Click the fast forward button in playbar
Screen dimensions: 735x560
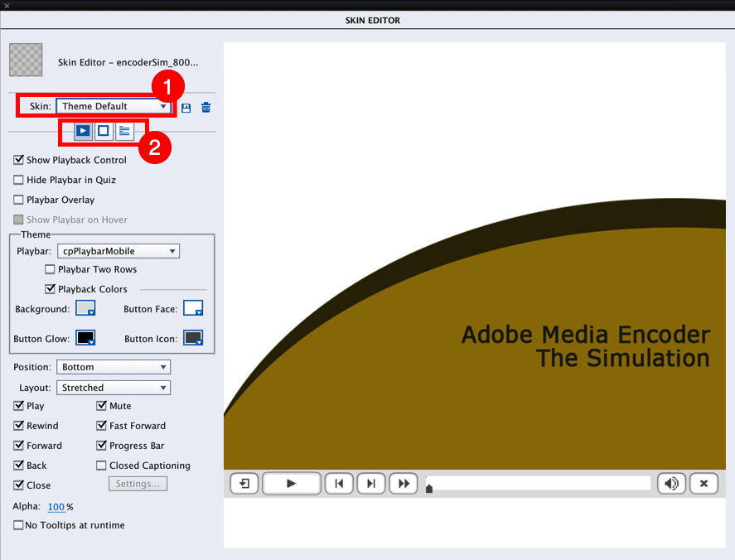(404, 484)
